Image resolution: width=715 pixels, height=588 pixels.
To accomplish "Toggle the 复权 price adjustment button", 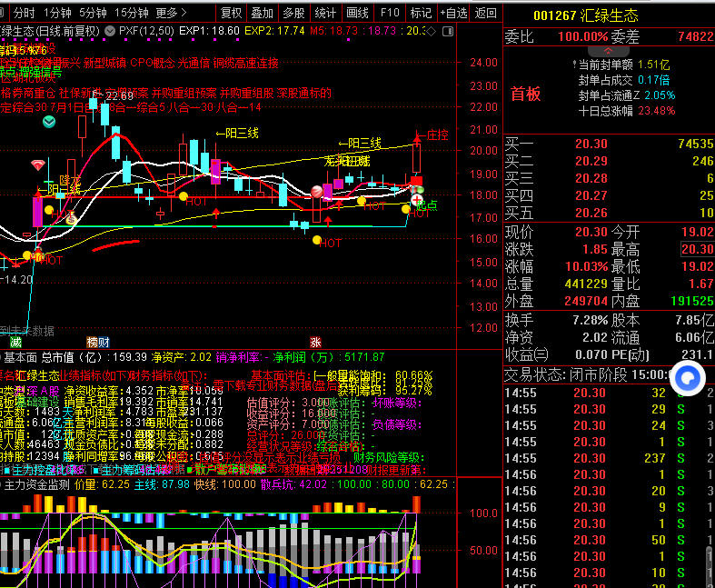I will pos(232,13).
